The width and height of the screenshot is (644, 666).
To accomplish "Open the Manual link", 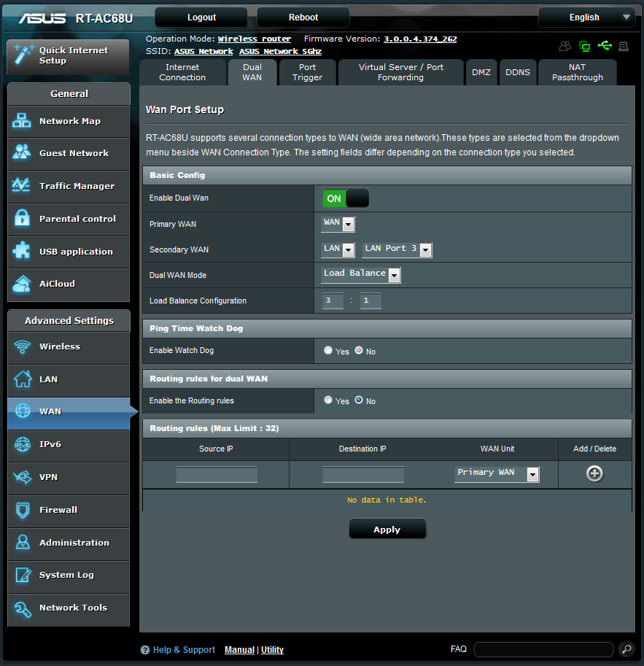I will click(x=240, y=650).
